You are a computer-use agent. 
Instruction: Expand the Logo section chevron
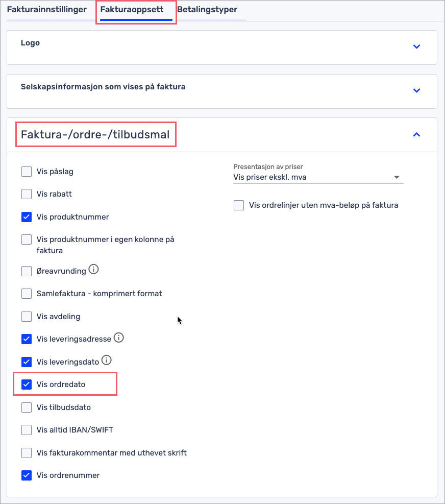(x=416, y=46)
